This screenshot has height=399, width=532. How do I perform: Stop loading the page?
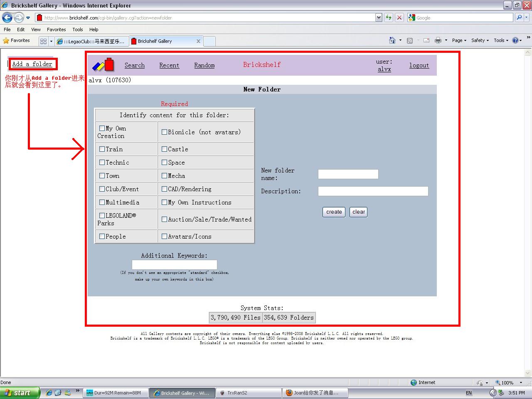(x=399, y=17)
